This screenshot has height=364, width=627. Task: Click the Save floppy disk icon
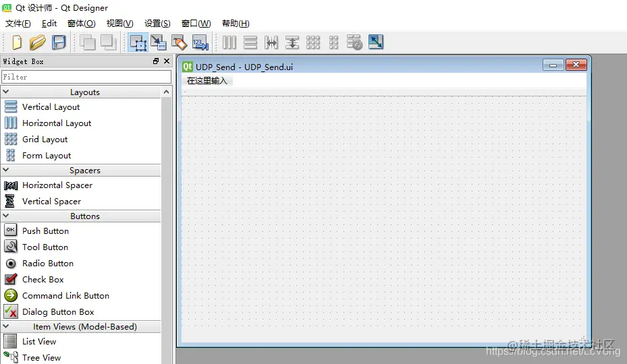[59, 42]
